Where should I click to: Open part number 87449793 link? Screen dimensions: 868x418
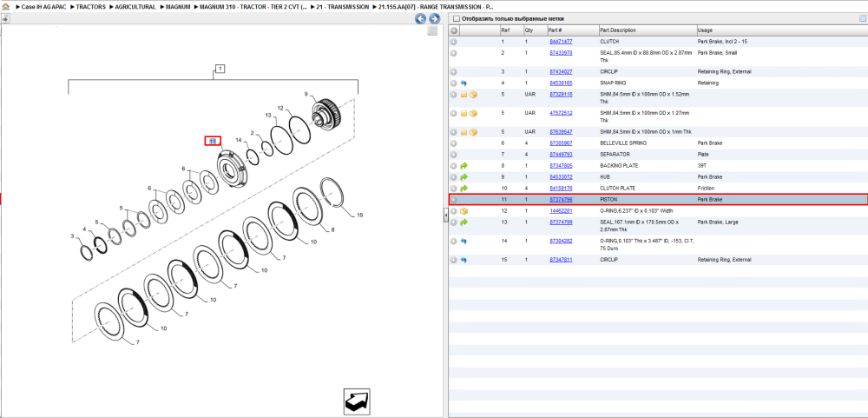[561, 154]
